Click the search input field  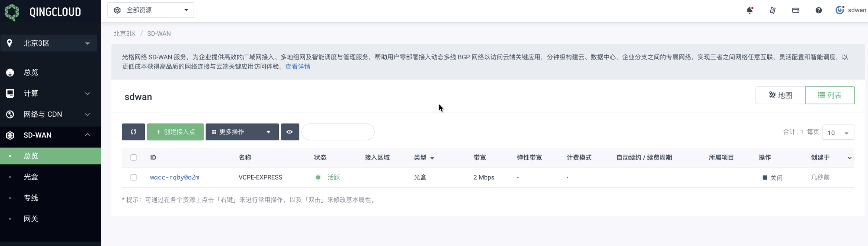pos(338,132)
